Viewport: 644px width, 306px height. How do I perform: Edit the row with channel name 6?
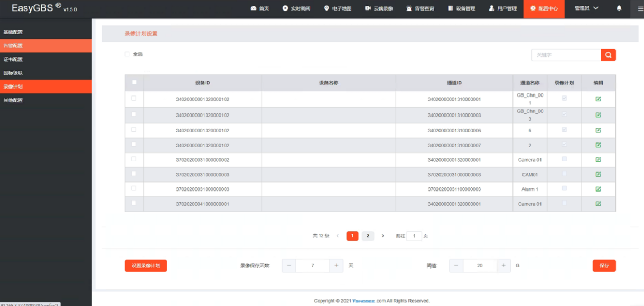pyautogui.click(x=598, y=130)
